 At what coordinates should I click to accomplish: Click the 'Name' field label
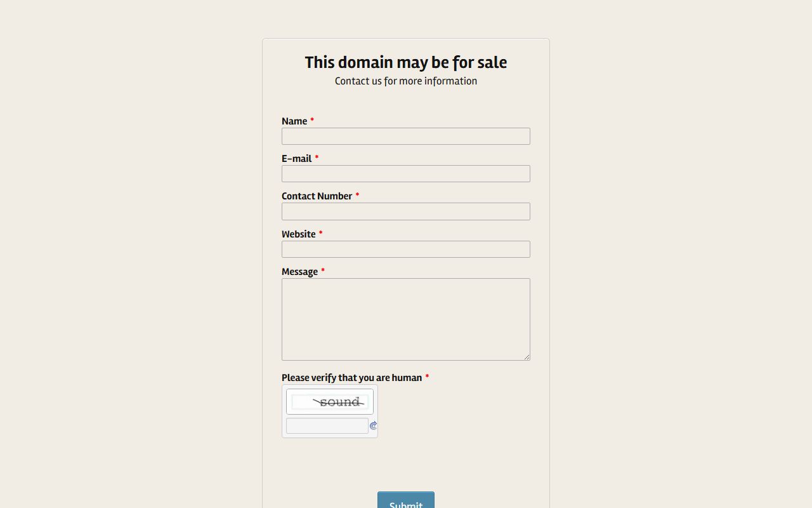tap(294, 121)
